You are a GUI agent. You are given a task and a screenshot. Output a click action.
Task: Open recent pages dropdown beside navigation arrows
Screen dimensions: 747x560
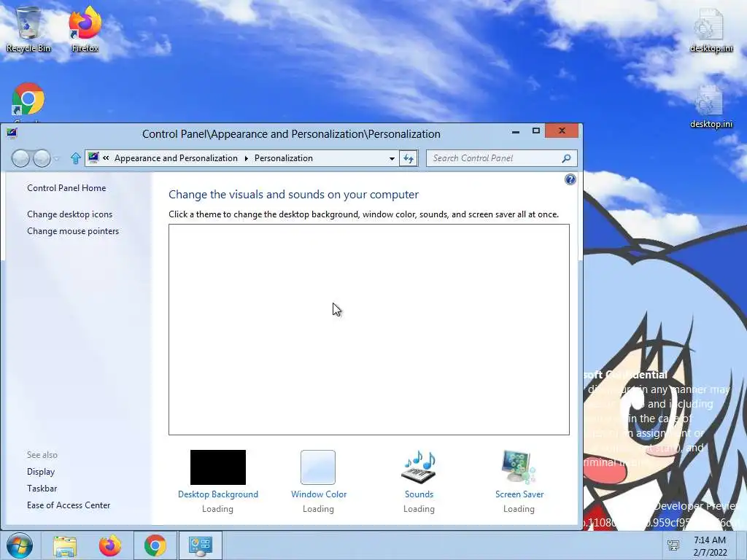(57, 158)
